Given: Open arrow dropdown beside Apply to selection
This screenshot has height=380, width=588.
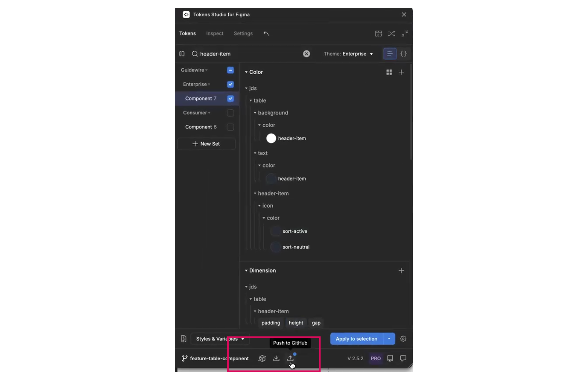Looking at the screenshot, I should (x=389, y=339).
